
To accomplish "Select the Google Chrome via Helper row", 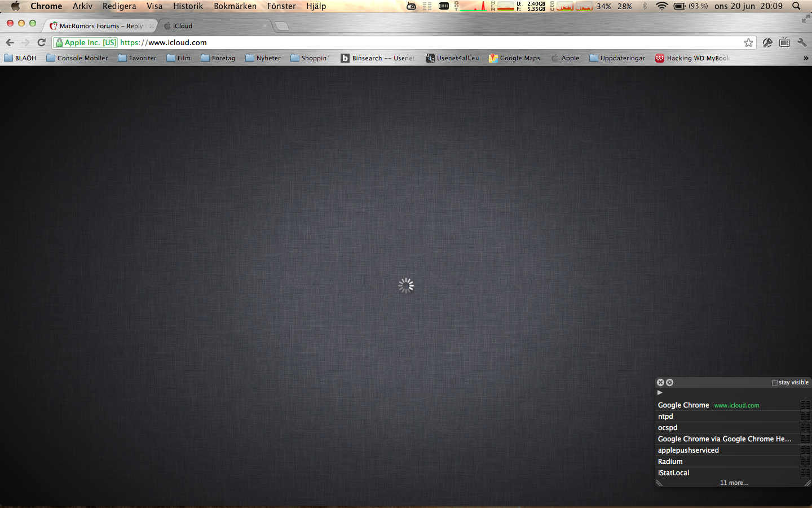I will point(733,439).
